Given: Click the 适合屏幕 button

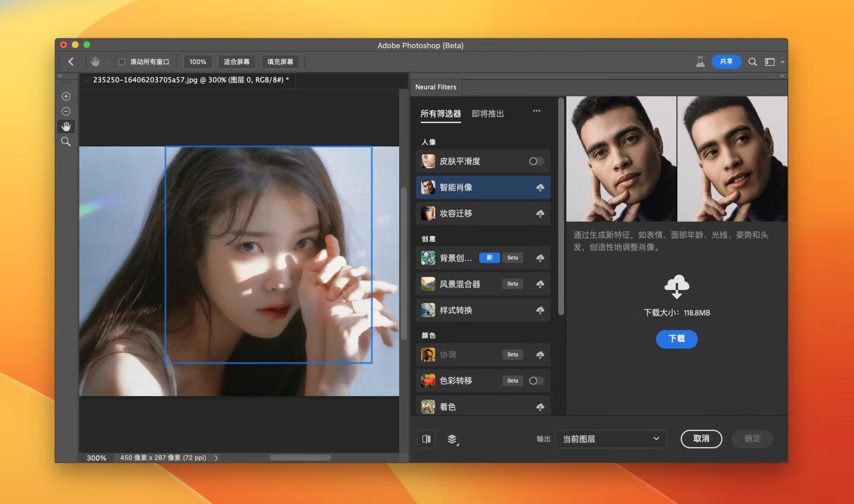Looking at the screenshot, I should (237, 62).
